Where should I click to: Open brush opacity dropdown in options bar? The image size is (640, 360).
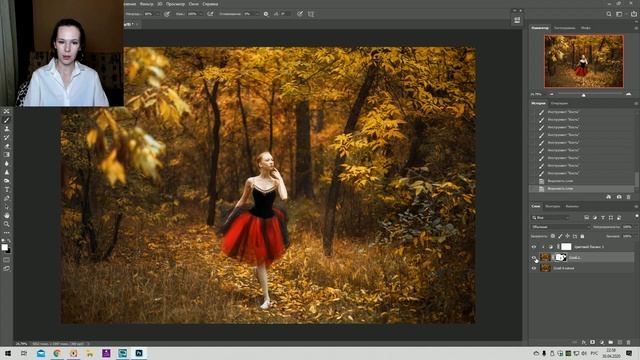point(158,14)
